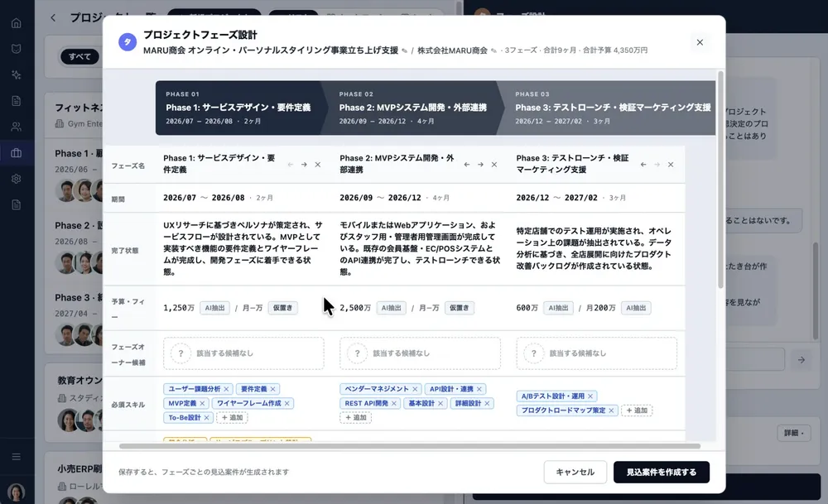Click the dialog vertical scrollbar
Image resolution: width=828 pixels, height=504 pixels.
720,180
